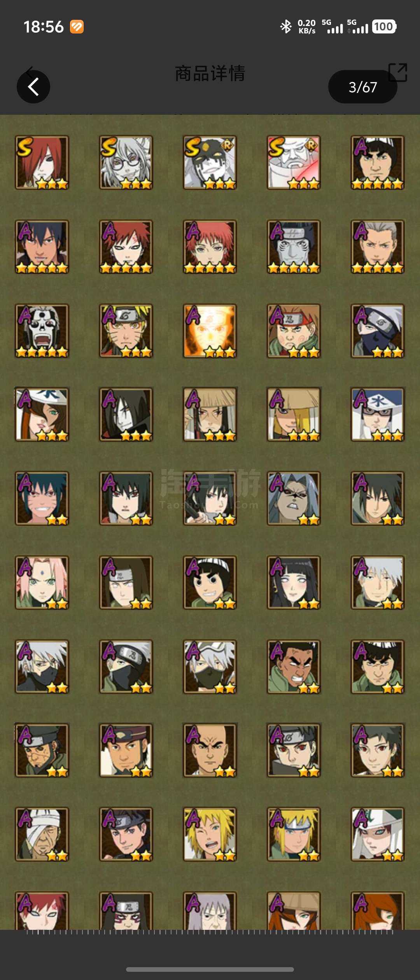Screen dimensions: 420x980
Task: Choose the glowing orange chakra-mode Naruto icon
Action: tap(210, 331)
